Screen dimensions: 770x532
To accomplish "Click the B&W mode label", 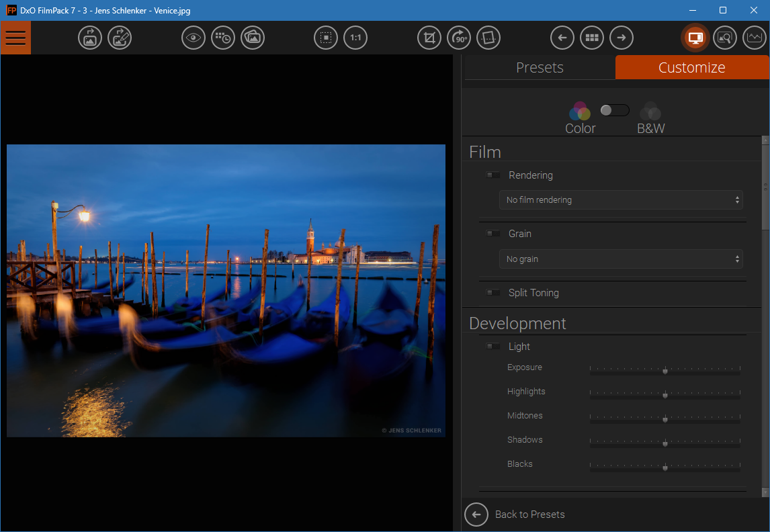I will 650,128.
